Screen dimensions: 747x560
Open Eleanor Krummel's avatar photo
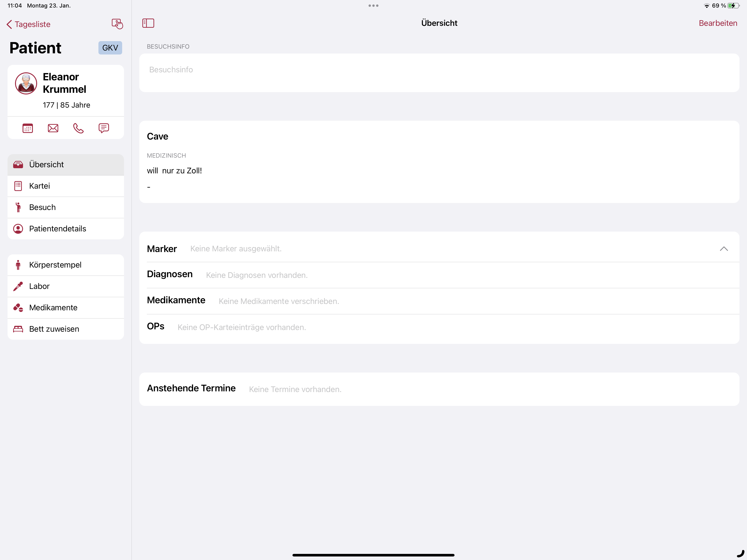click(x=26, y=83)
